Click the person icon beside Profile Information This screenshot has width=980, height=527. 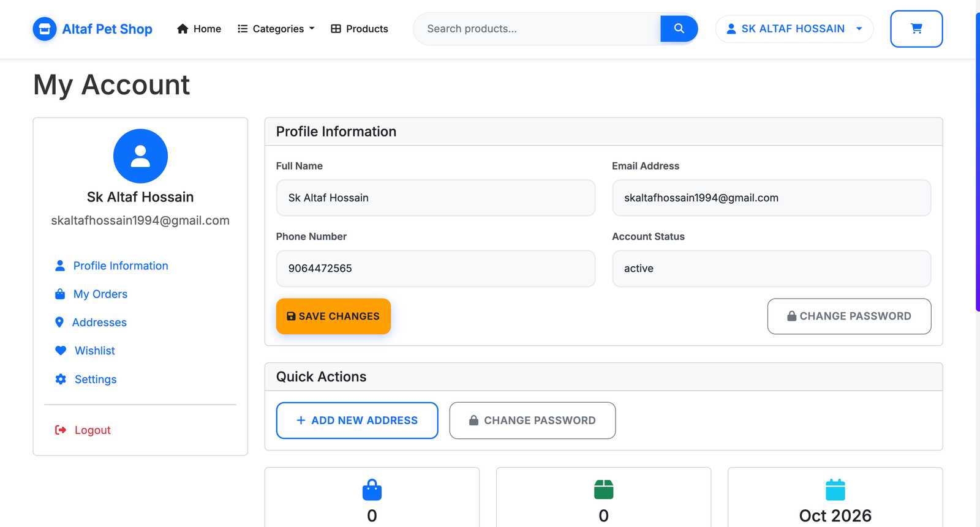click(x=60, y=266)
